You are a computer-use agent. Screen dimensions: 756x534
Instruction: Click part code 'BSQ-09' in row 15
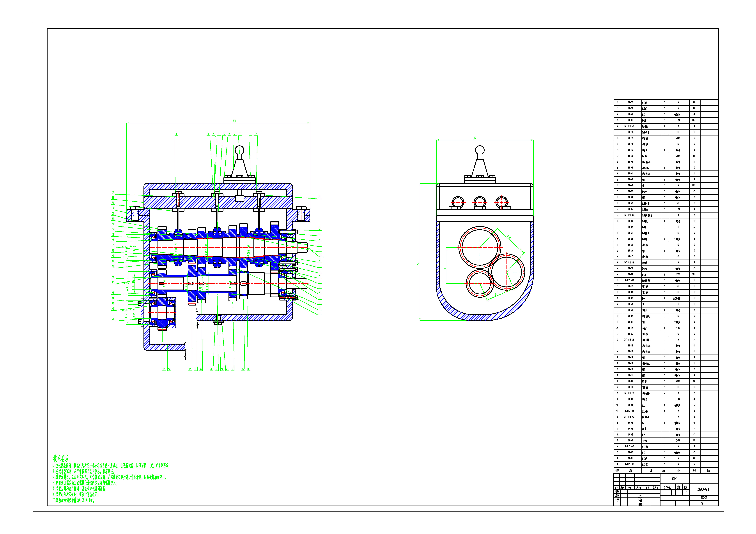click(x=630, y=381)
